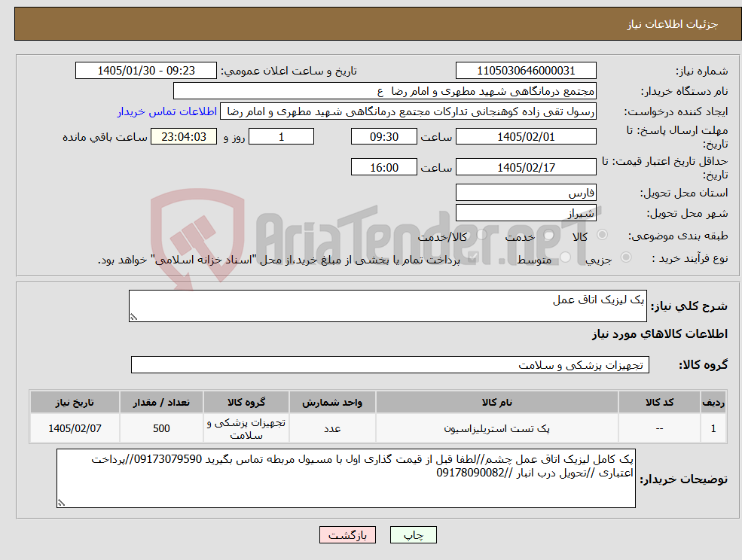Click the response deadline time 09:30
742x560 pixels.
point(383,137)
